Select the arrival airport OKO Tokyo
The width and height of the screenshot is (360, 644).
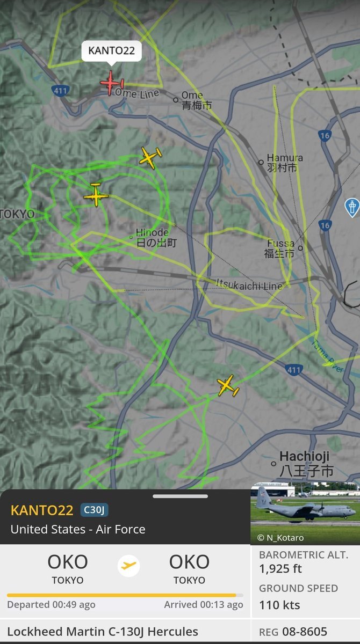coord(189,568)
